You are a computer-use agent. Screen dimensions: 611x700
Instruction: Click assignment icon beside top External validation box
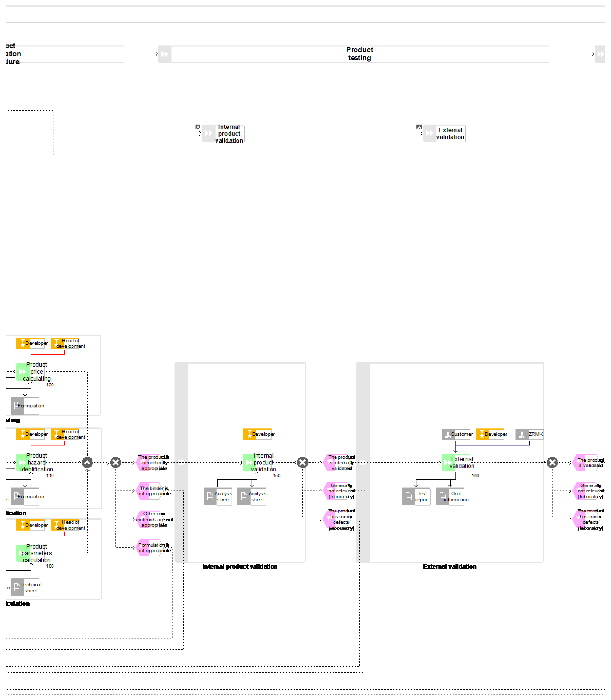click(419, 127)
